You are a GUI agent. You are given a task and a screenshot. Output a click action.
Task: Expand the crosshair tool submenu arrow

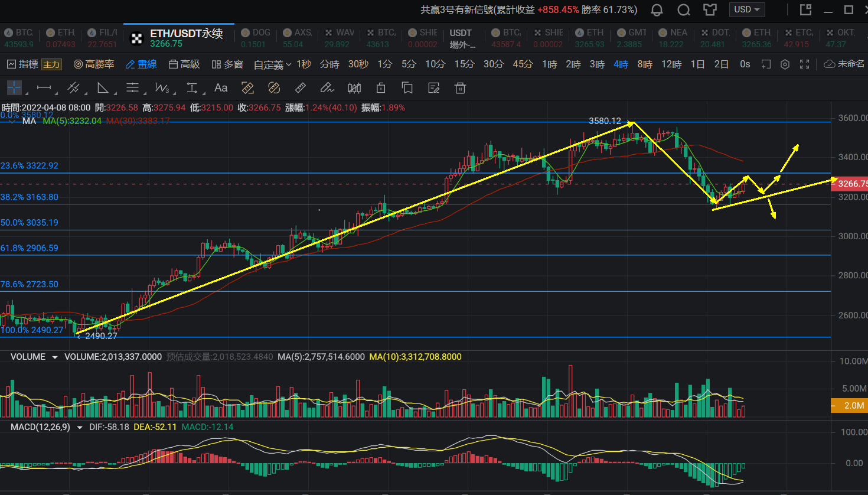click(x=25, y=93)
